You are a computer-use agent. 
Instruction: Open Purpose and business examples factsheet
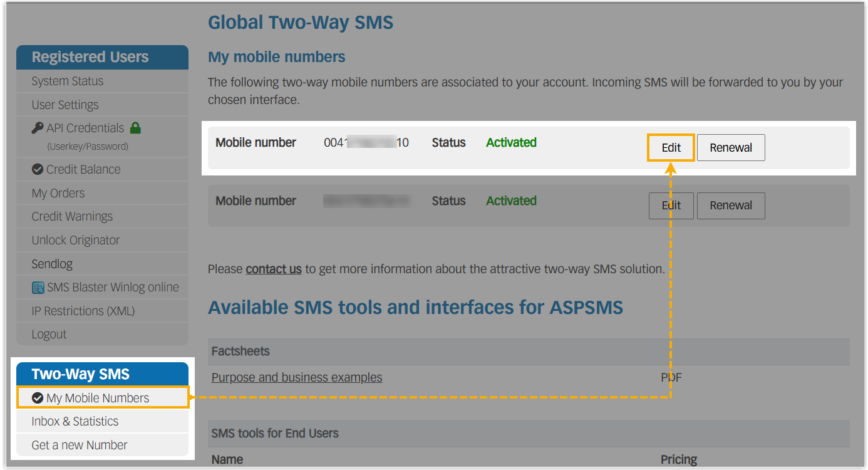pyautogui.click(x=297, y=377)
